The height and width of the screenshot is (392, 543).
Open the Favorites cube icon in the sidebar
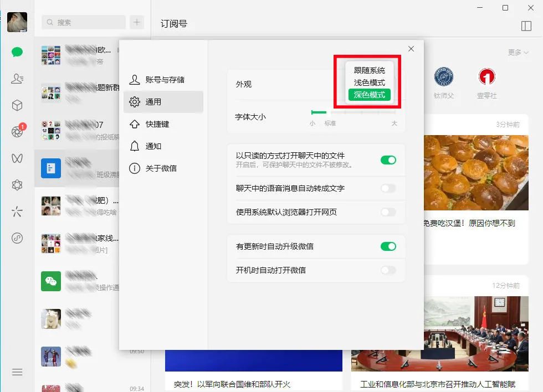17,105
